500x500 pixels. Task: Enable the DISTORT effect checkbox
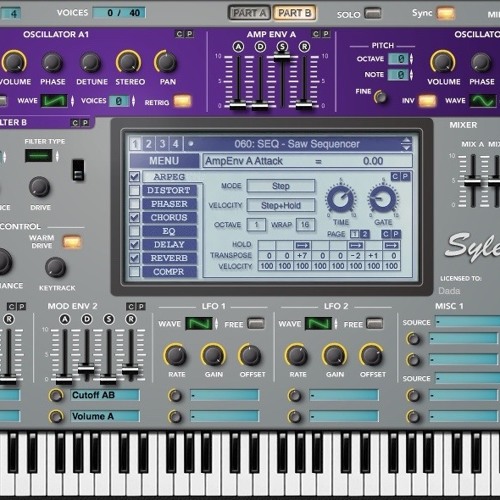134,190
